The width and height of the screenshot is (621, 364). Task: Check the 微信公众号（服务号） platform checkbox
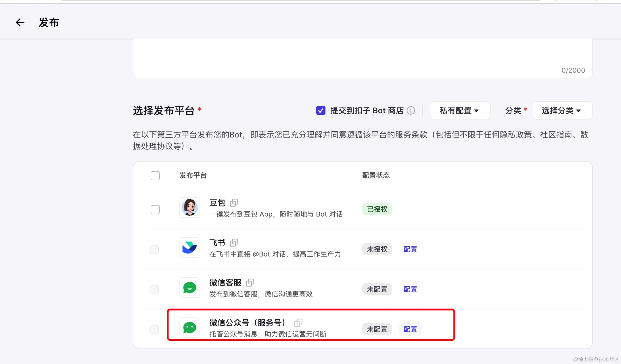(154, 329)
